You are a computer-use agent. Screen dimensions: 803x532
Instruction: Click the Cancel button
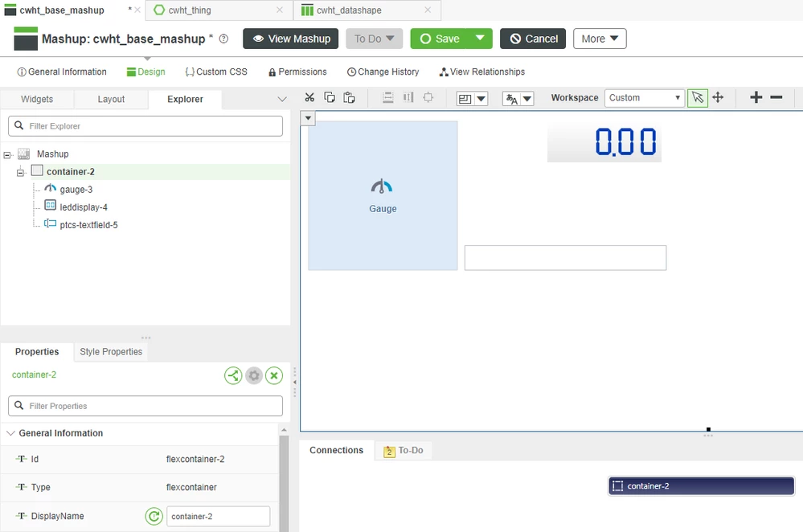pos(533,39)
